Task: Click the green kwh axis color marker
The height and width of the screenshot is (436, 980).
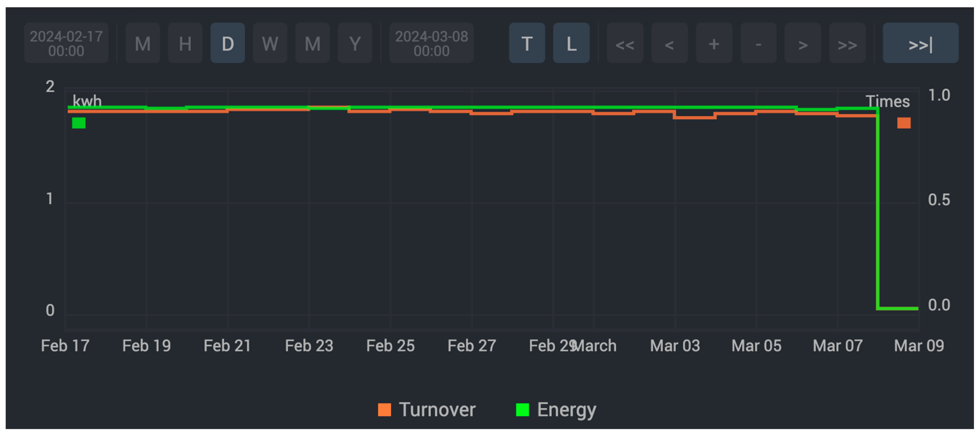Action: 79,123
